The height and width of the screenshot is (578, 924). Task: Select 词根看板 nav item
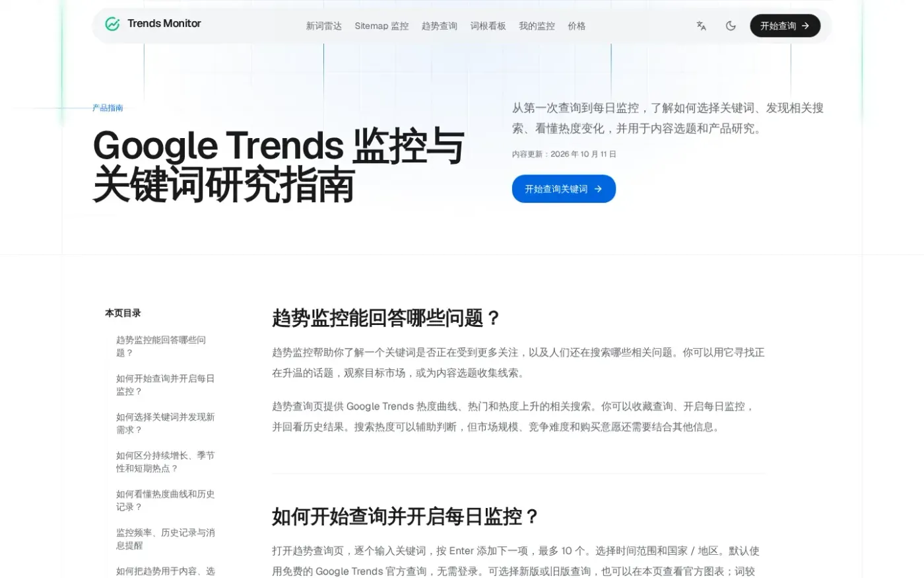pyautogui.click(x=488, y=26)
